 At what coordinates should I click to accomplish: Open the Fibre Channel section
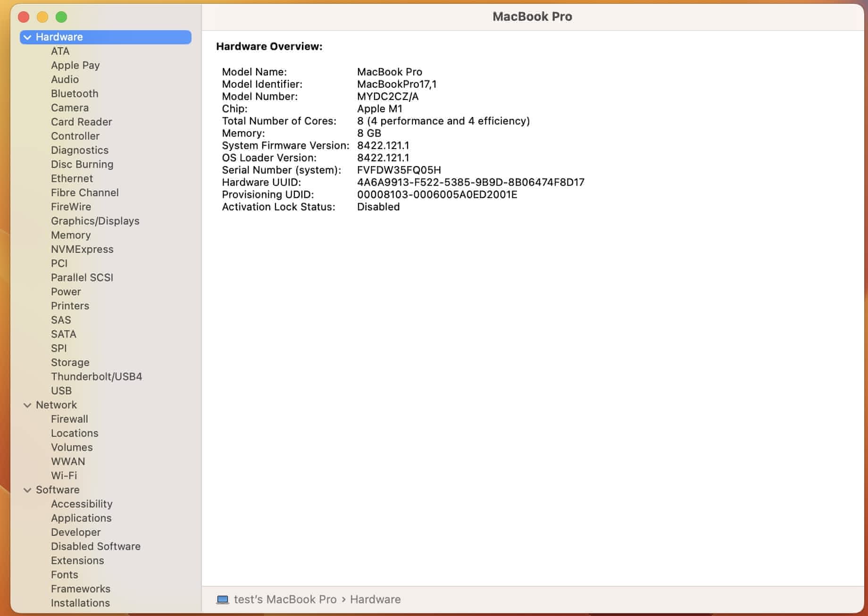point(85,192)
